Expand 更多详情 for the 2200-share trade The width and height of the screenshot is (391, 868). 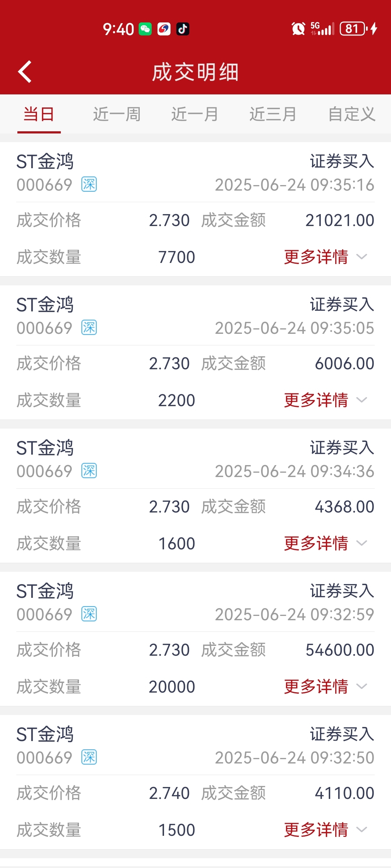[x=325, y=400]
